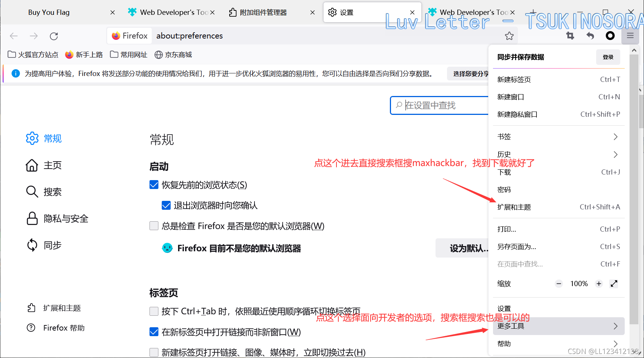Click the 选择您要分享 data button

tap(468, 74)
